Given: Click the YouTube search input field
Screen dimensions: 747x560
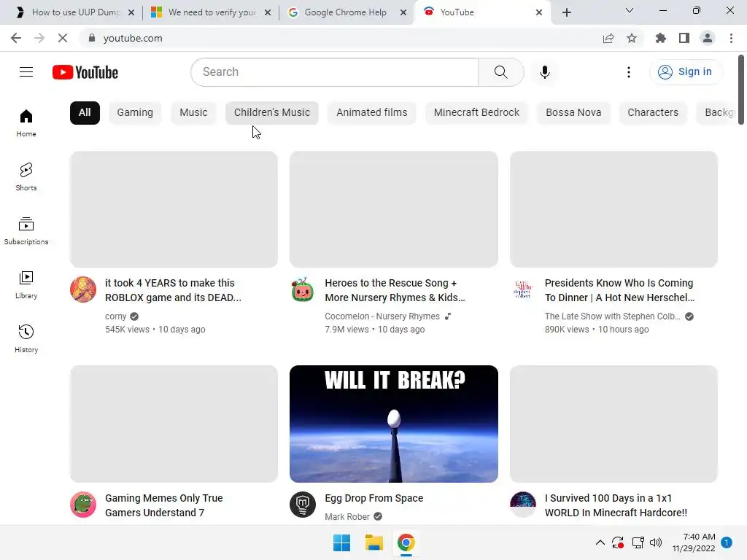Looking at the screenshot, I should (x=334, y=72).
